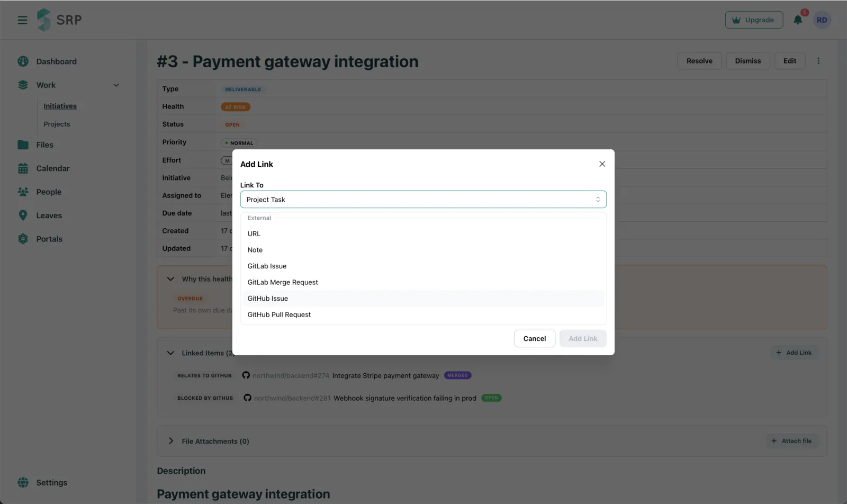Open the hamburger menu icon
847x504 pixels.
22,20
